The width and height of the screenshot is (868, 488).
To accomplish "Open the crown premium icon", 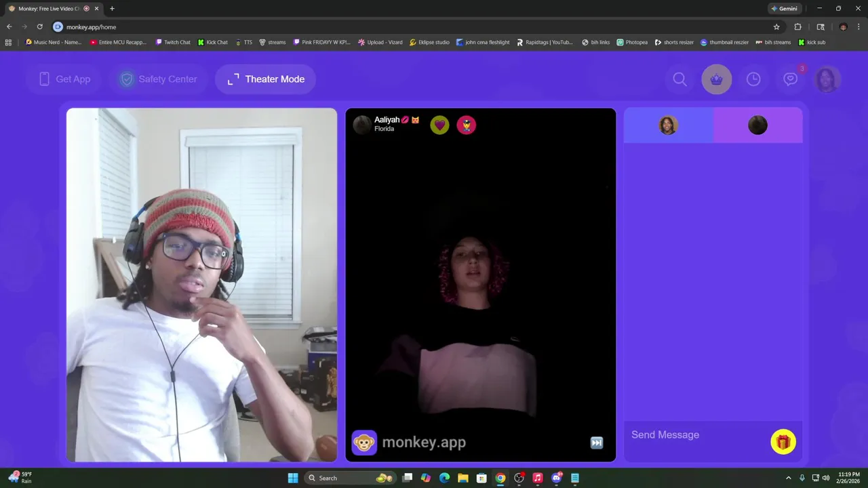I will pyautogui.click(x=717, y=79).
